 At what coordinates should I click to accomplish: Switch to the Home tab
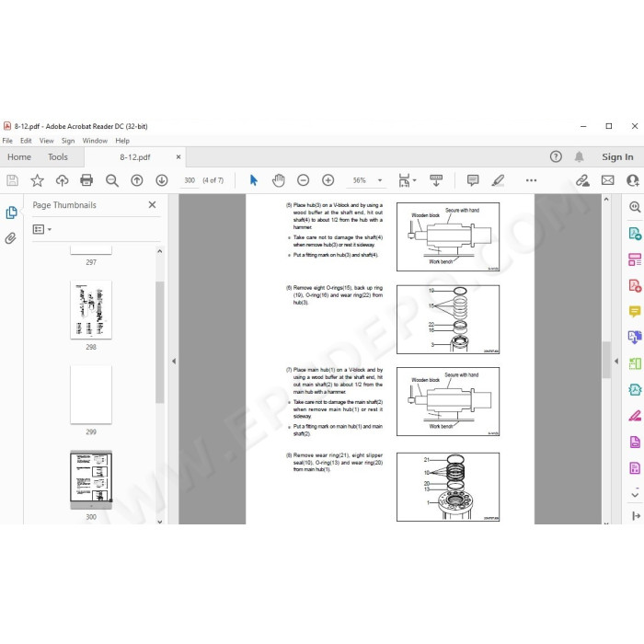[x=19, y=157]
